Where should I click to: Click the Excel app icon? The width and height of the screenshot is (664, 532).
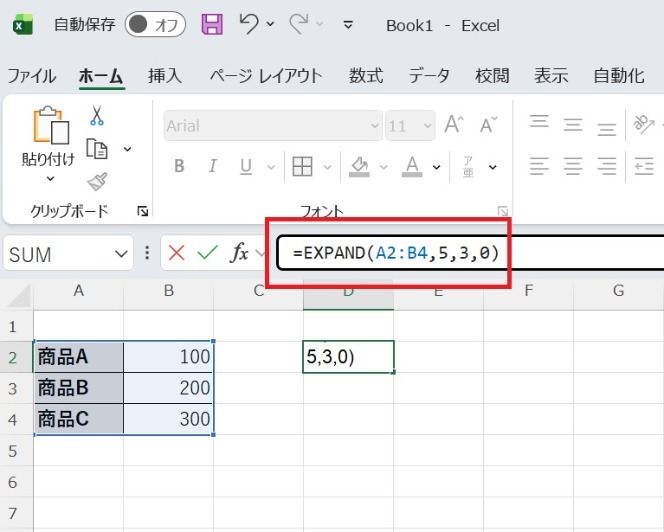23,25
